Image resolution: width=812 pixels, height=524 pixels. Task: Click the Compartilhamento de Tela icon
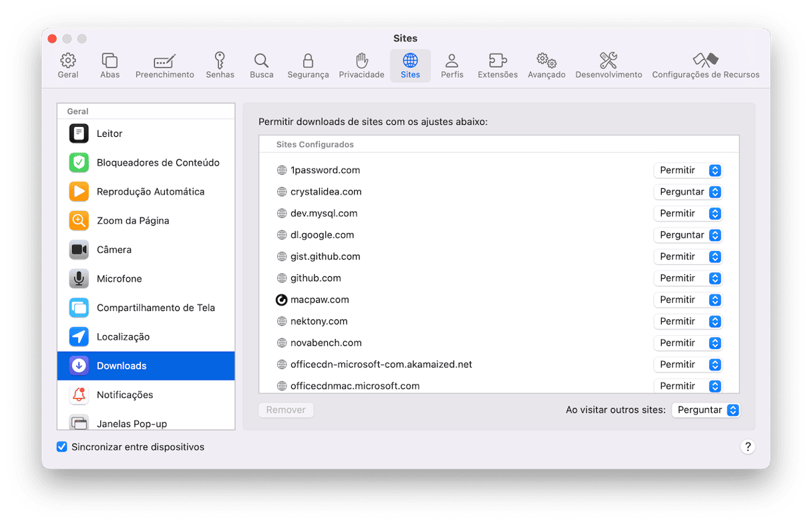(x=79, y=308)
